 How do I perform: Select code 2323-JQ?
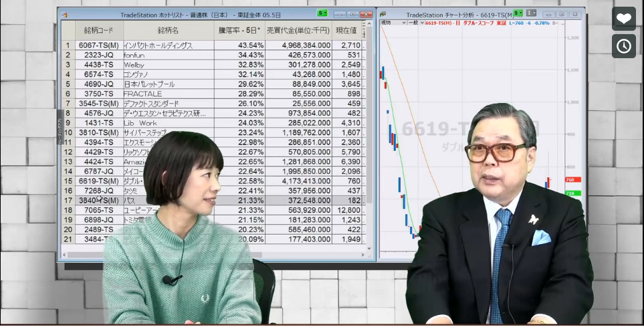(x=98, y=55)
